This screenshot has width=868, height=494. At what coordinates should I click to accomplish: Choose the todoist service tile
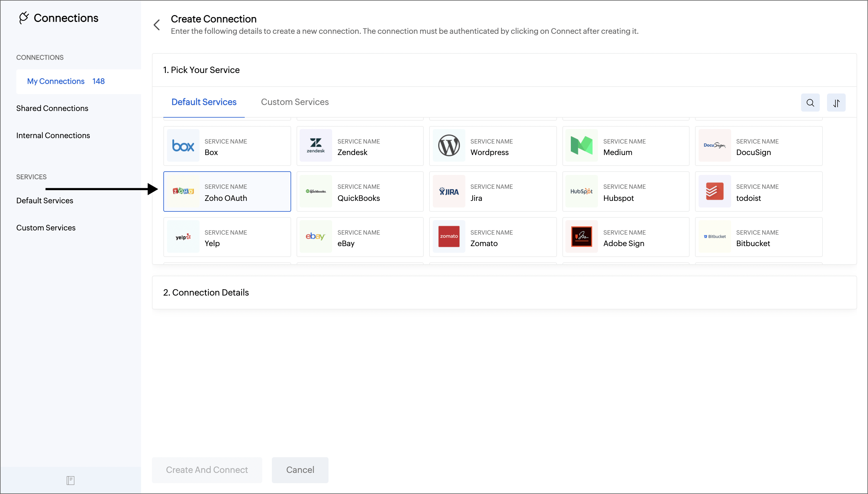(759, 191)
